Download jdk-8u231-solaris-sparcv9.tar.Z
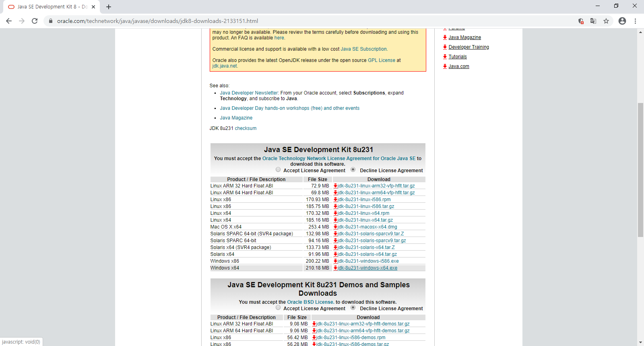The height and width of the screenshot is (346, 644). pos(371,234)
